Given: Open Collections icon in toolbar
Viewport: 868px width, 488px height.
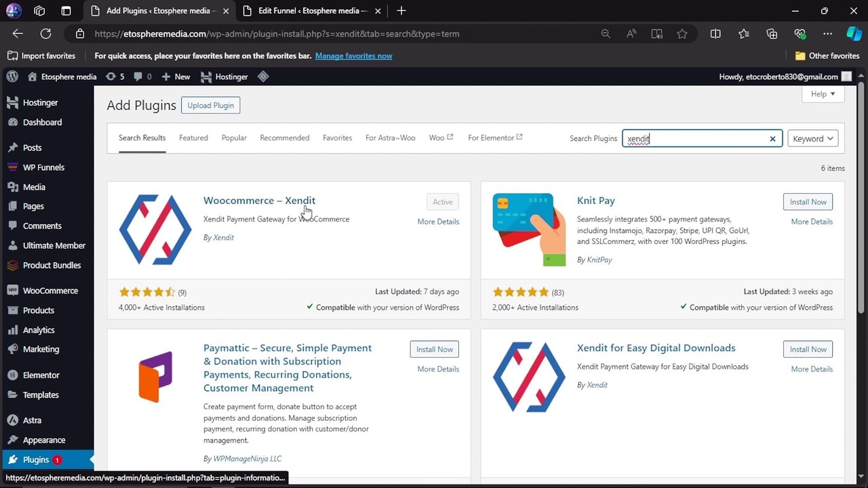Looking at the screenshot, I should tap(772, 34).
